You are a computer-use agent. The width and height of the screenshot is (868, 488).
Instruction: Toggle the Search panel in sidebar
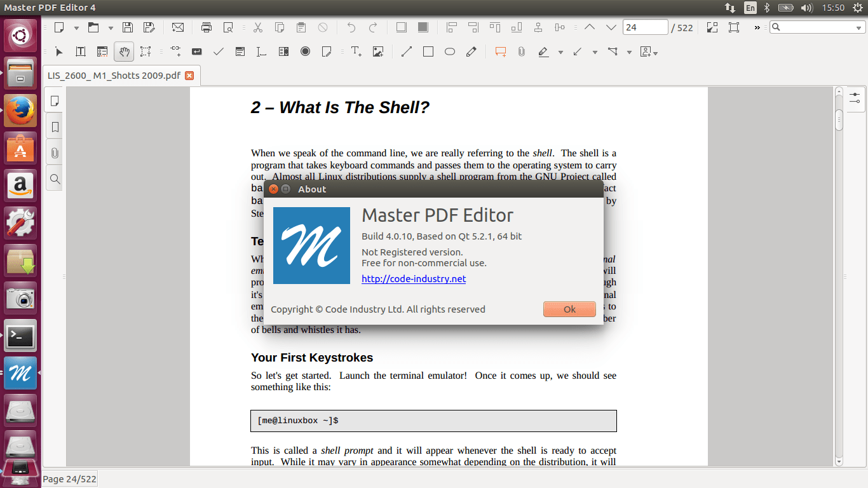[55, 179]
